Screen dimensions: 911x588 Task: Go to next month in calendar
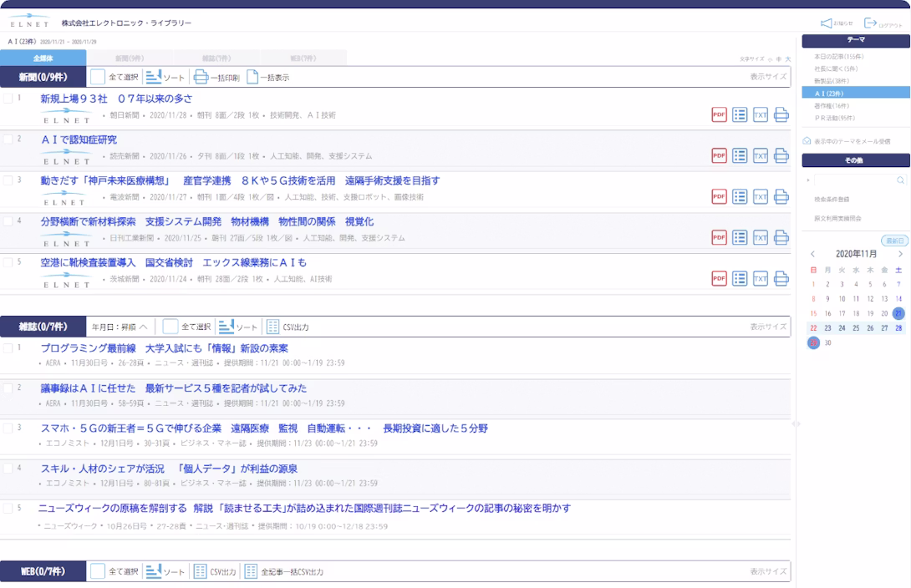[x=900, y=254]
